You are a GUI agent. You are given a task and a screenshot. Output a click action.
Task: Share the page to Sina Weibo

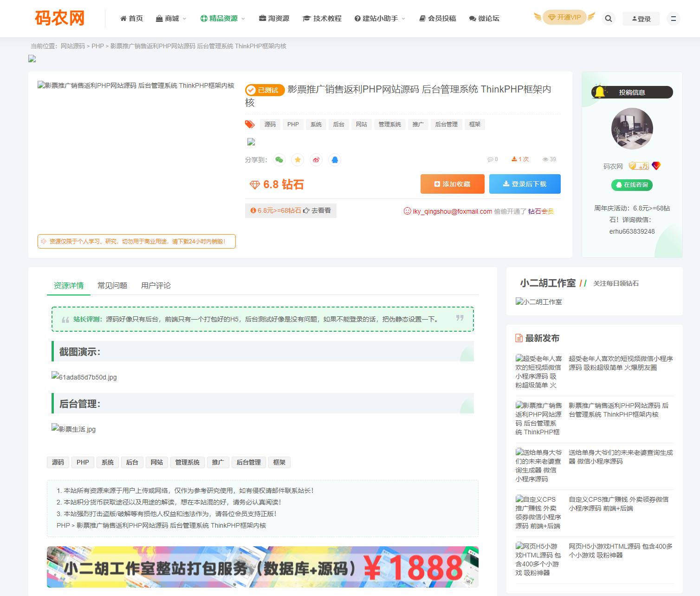[x=316, y=159]
